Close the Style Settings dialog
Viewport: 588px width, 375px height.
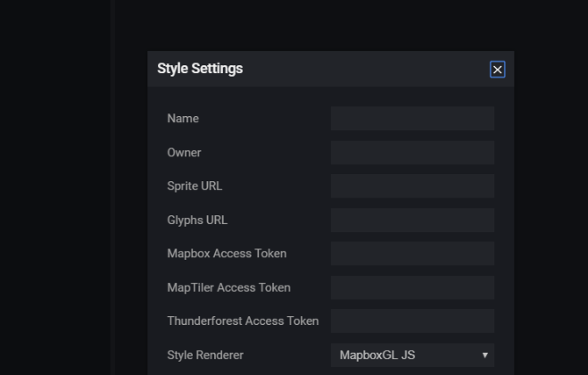[498, 70]
